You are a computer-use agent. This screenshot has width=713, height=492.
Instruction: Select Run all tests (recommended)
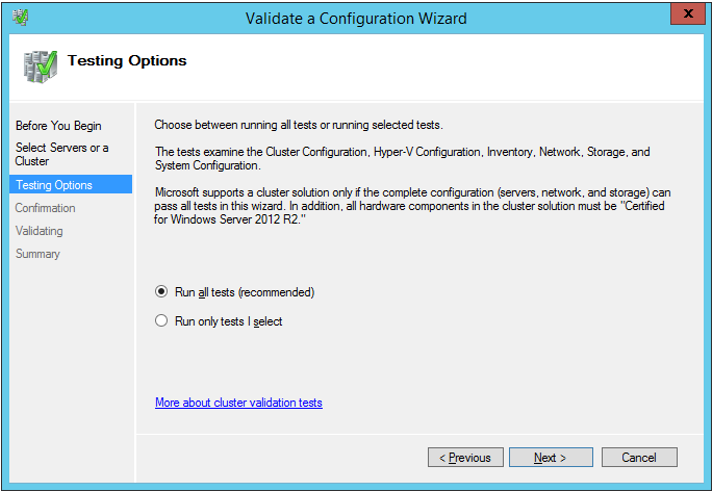coord(161,291)
